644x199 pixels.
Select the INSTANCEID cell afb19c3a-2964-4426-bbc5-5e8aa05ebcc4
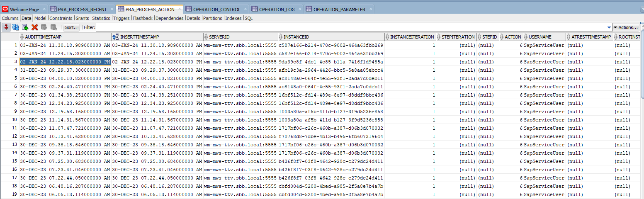tap(331, 70)
